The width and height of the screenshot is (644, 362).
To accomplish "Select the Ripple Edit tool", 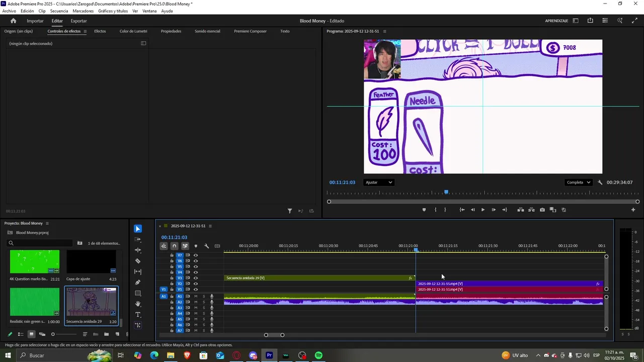I will 138,250.
